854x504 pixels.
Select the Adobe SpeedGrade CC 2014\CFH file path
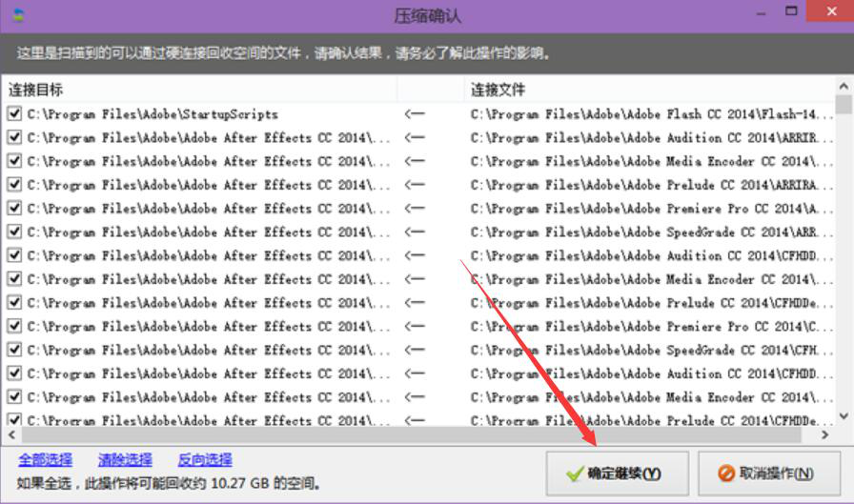click(x=651, y=350)
